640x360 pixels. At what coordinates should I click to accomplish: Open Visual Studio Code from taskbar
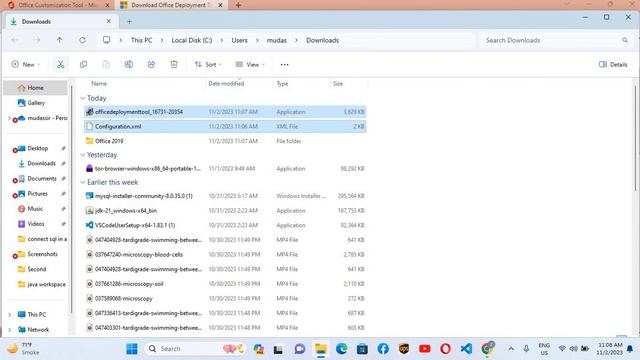click(466, 349)
